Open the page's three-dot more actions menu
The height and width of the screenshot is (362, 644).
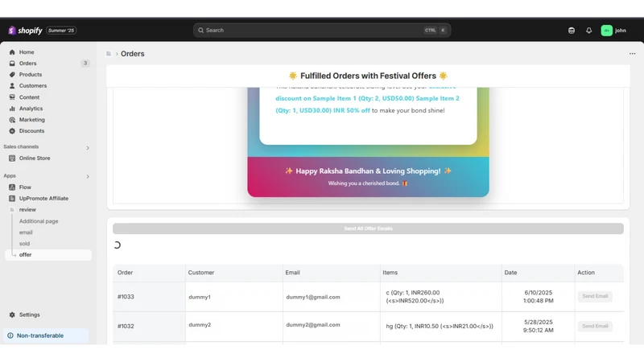click(632, 54)
